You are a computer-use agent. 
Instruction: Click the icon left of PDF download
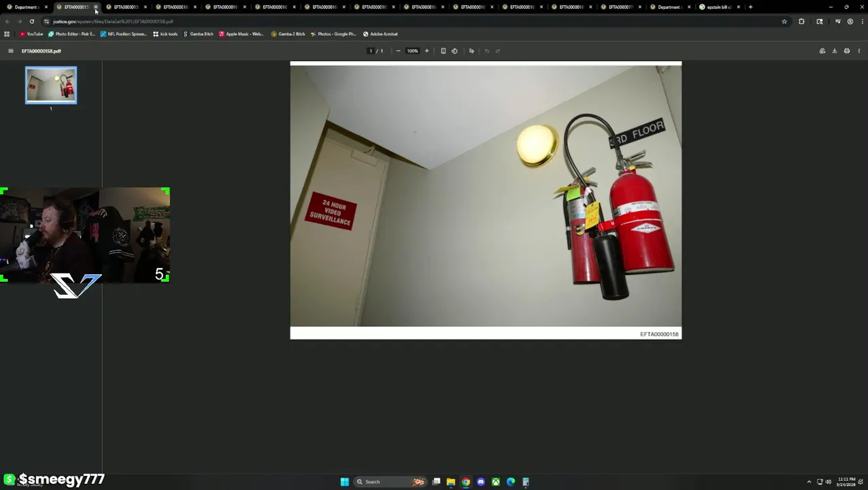point(822,51)
